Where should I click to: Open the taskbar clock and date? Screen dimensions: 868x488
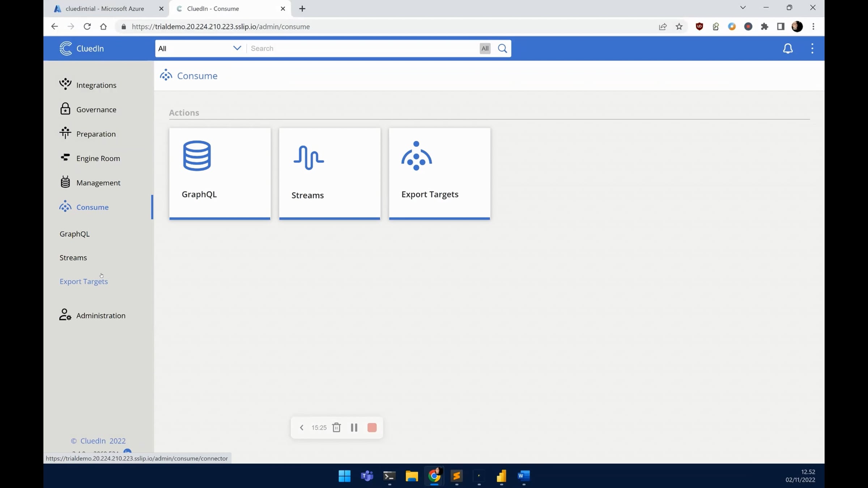[800, 476]
